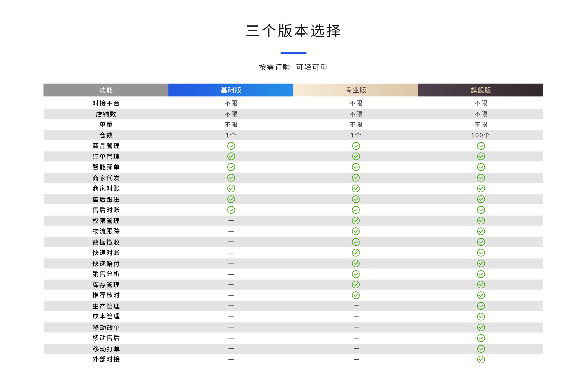This screenshot has height=374, width=588.
Task: Select the 专业版 column header
Action: click(x=356, y=90)
